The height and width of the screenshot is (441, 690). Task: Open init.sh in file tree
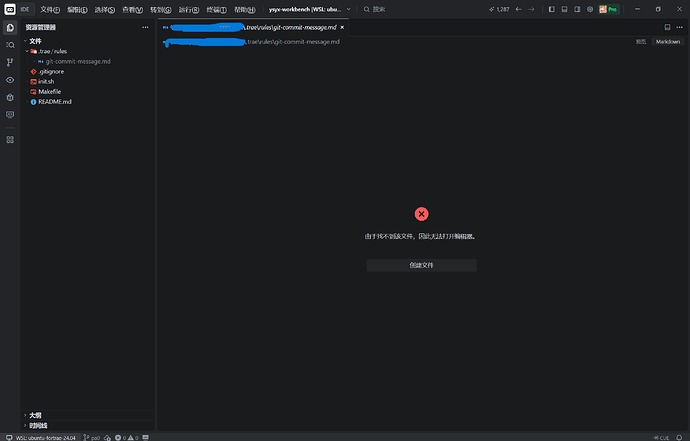(46, 81)
